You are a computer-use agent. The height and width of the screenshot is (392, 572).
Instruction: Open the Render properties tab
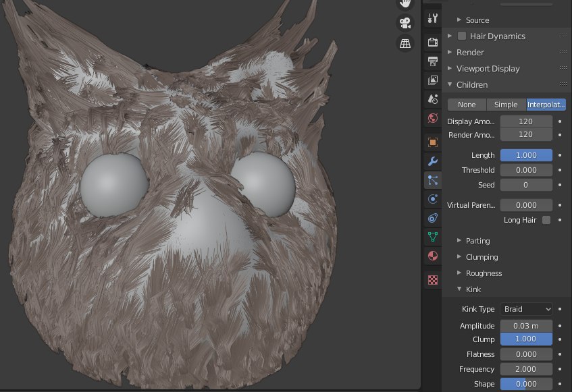pos(433,43)
